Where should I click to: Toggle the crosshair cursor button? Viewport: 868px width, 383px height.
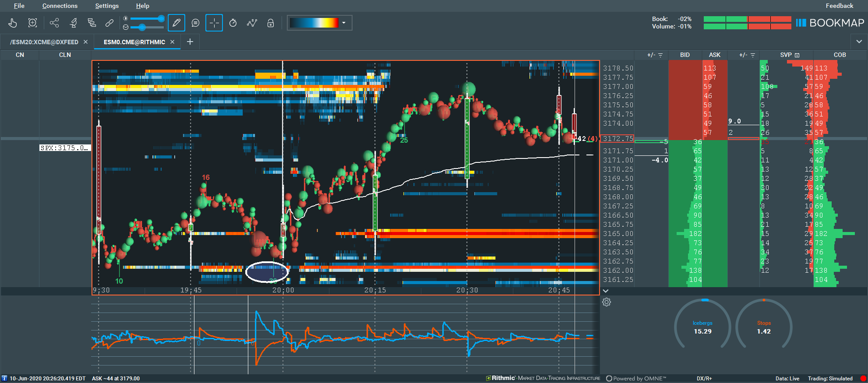point(214,23)
